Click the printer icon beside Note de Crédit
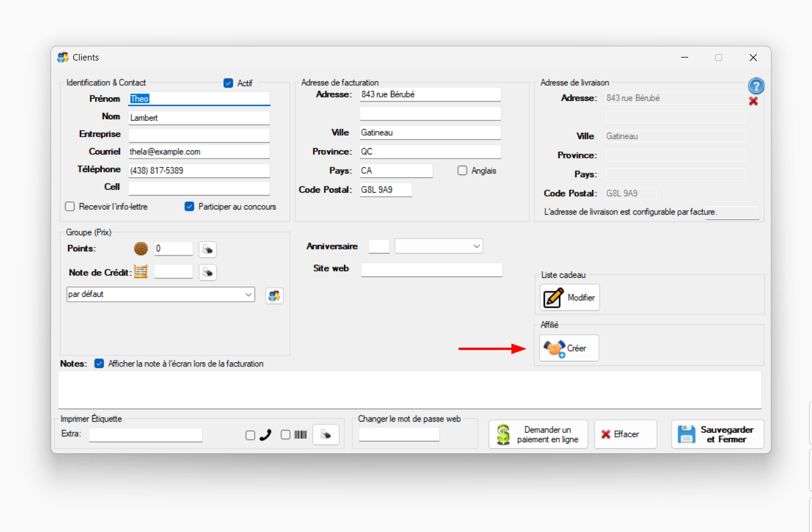Image resolution: width=812 pixels, height=532 pixels. pos(207,272)
